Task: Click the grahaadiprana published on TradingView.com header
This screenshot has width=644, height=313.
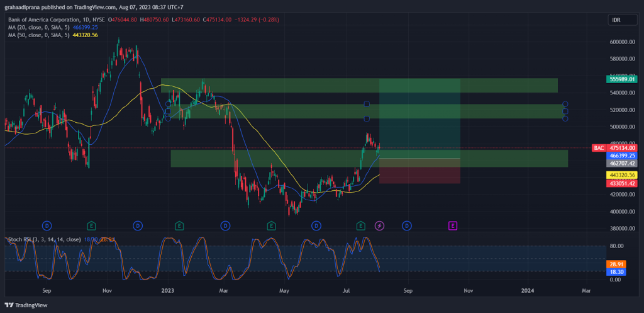Action: coord(94,7)
